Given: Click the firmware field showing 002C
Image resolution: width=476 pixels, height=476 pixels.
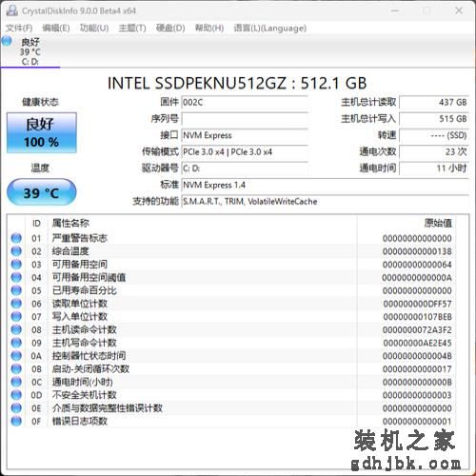Looking at the screenshot, I should [245, 103].
